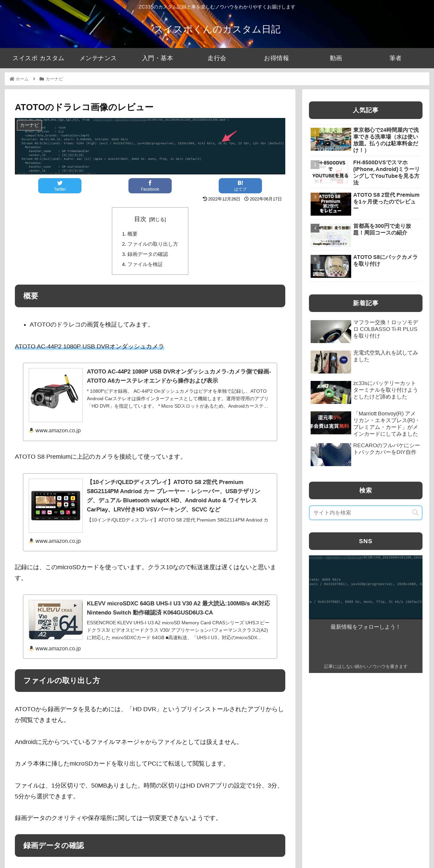Open new article Marriott Bonvoy アメックスカード
The image size is (434, 868).
366,423
